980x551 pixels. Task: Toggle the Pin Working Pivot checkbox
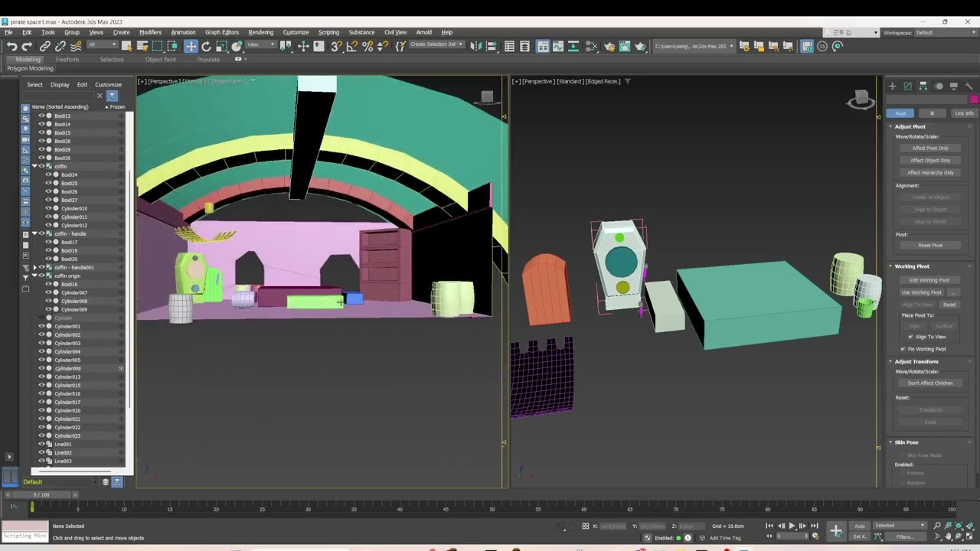[903, 349]
